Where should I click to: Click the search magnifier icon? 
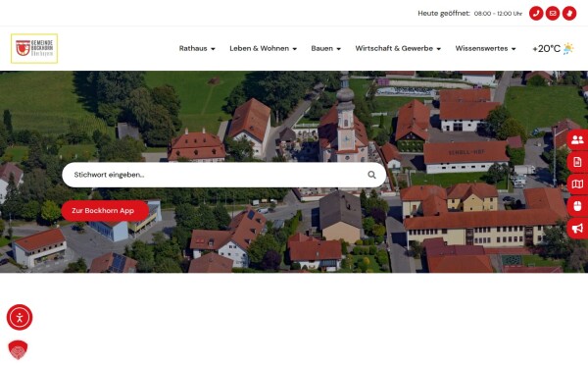click(x=371, y=175)
